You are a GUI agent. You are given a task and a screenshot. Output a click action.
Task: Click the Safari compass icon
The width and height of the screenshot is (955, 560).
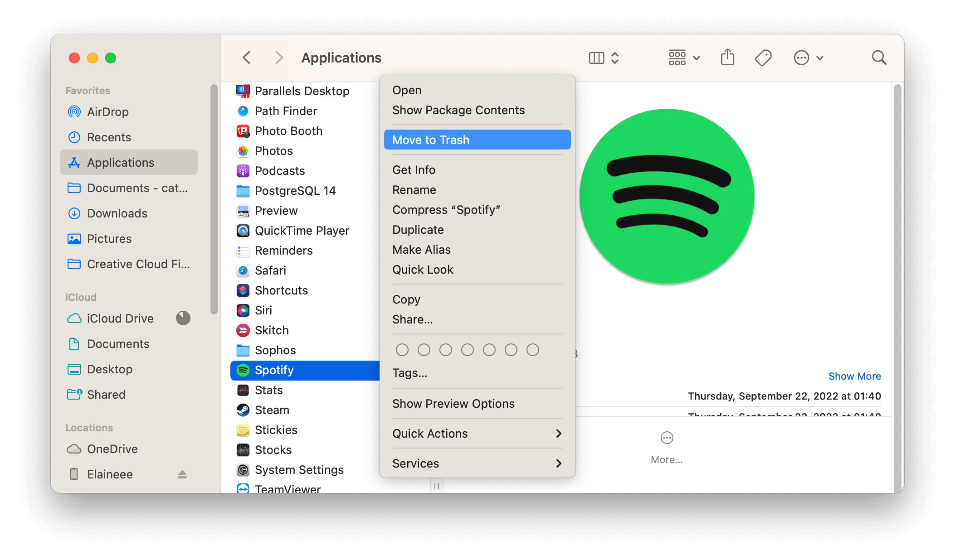pyautogui.click(x=243, y=270)
